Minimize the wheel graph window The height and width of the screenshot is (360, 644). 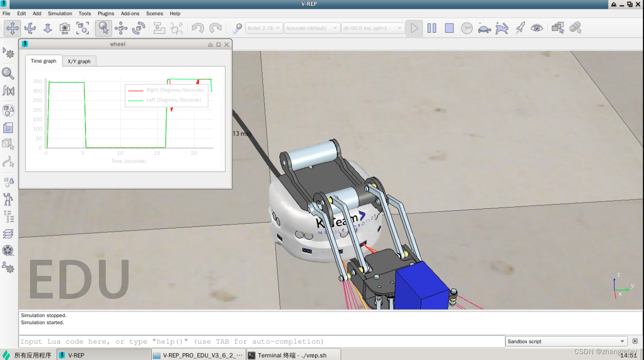point(211,44)
